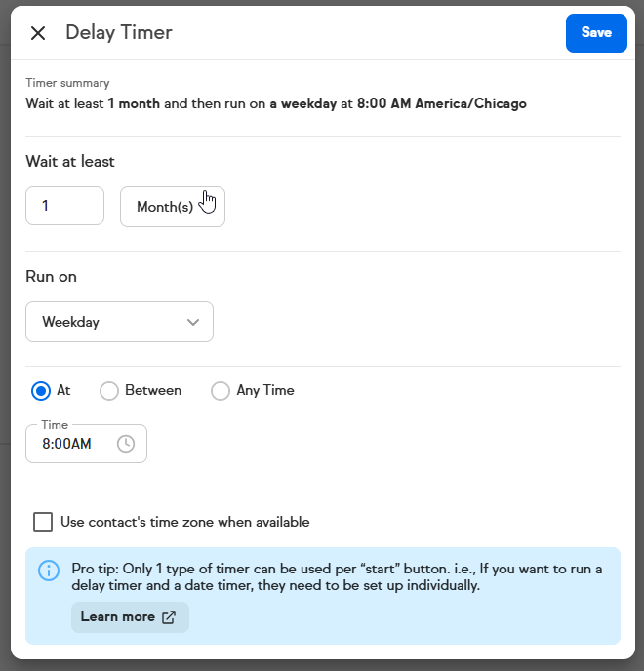Enable use contact's time zone checkbox
The image size is (644, 671).
tap(43, 522)
